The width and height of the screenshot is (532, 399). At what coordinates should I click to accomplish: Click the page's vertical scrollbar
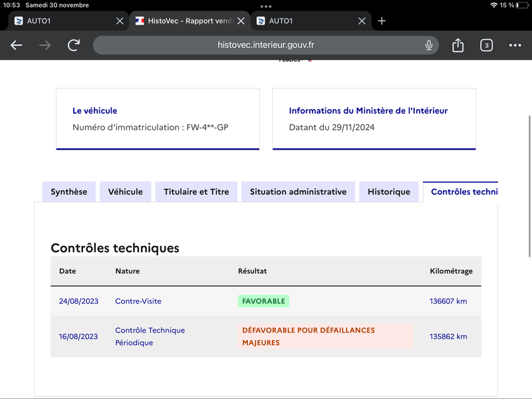pyautogui.click(x=529, y=186)
